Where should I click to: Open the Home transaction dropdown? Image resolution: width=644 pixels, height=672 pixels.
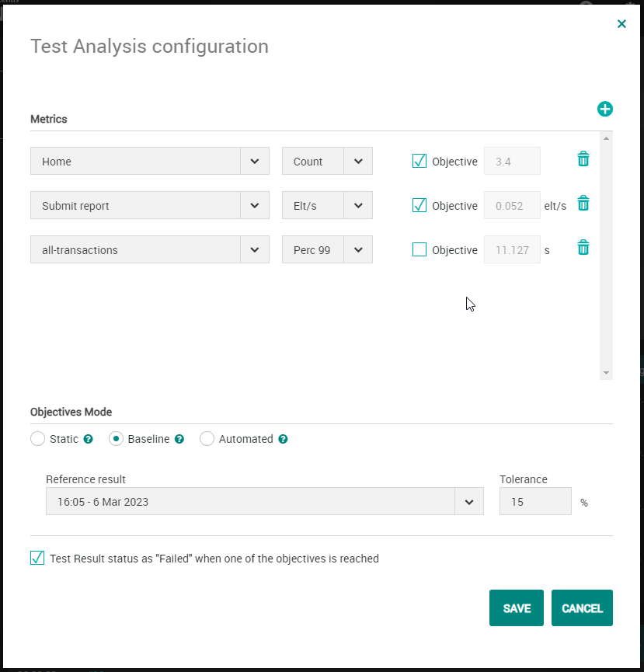255,162
